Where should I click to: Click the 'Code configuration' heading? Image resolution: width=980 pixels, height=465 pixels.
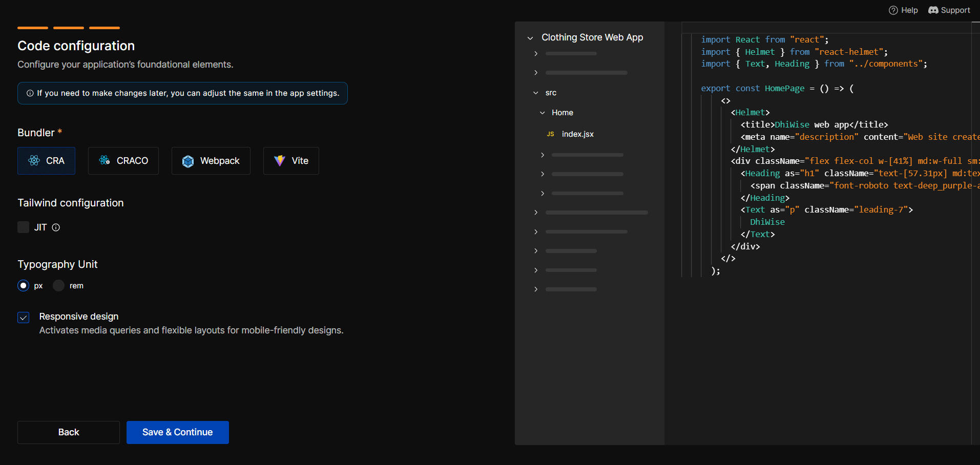coord(76,46)
